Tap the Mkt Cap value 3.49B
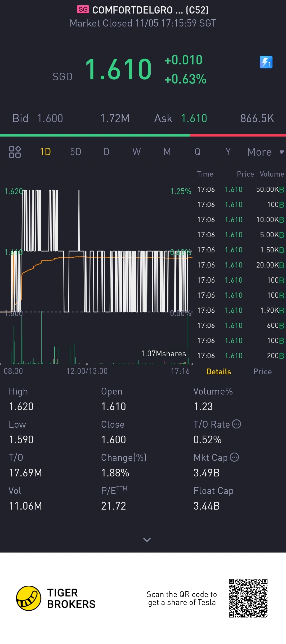 pos(207,473)
